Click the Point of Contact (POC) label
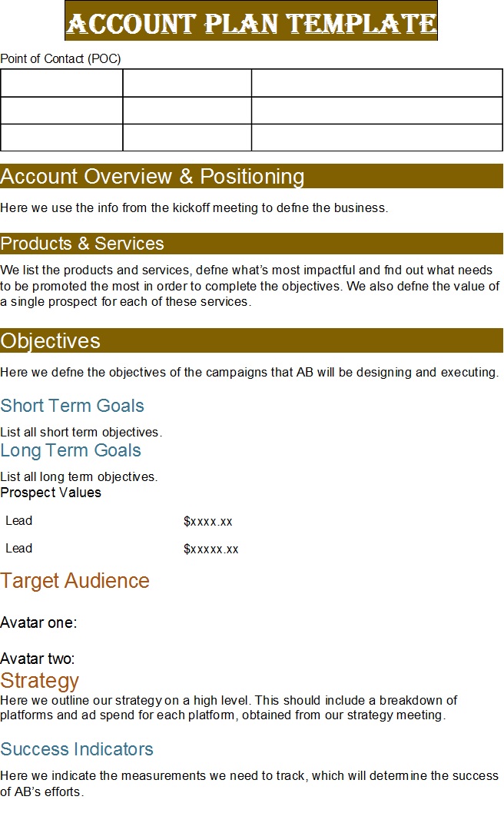504x813 pixels. pos(61,58)
